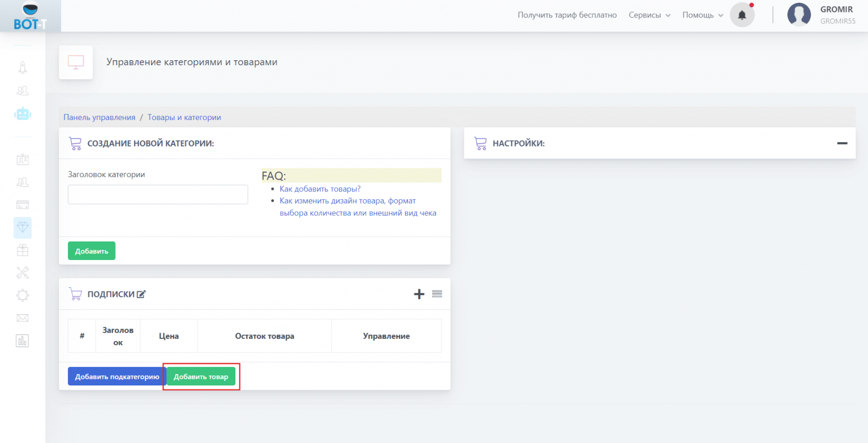Viewport: 868px width, 443px height.
Task: Click the plus icon in the ПОДПИСКИ panel
Action: [x=419, y=294]
